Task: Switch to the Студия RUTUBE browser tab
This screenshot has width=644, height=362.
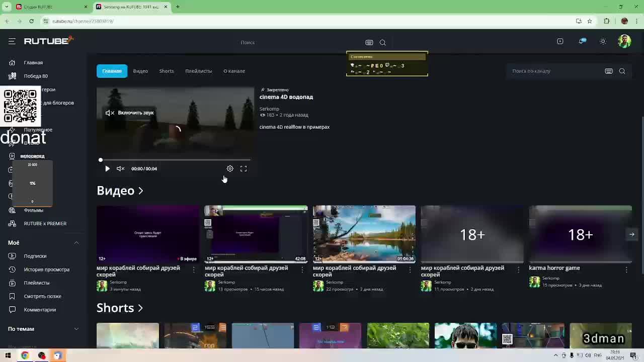Action: pyautogui.click(x=50, y=7)
